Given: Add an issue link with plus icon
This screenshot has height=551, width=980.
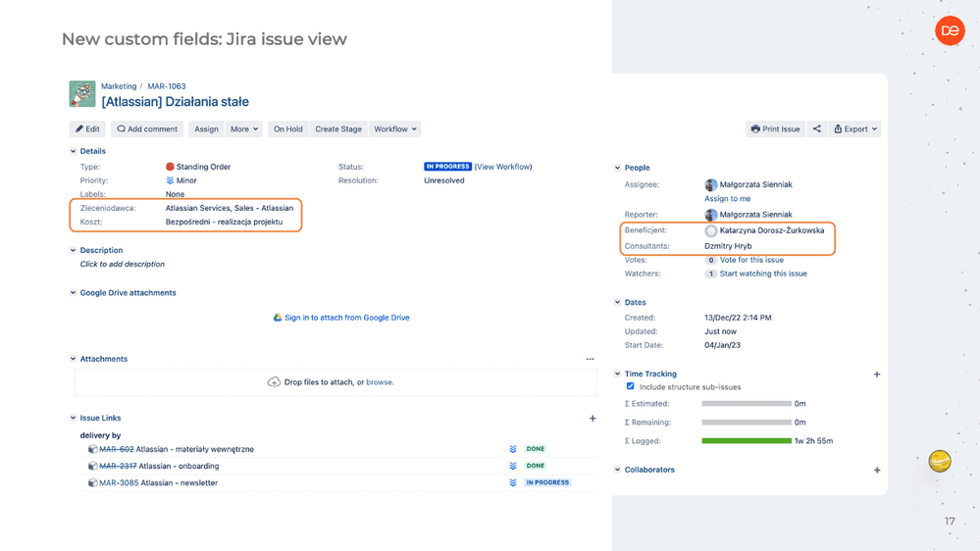Looking at the screenshot, I should pyautogui.click(x=593, y=419).
